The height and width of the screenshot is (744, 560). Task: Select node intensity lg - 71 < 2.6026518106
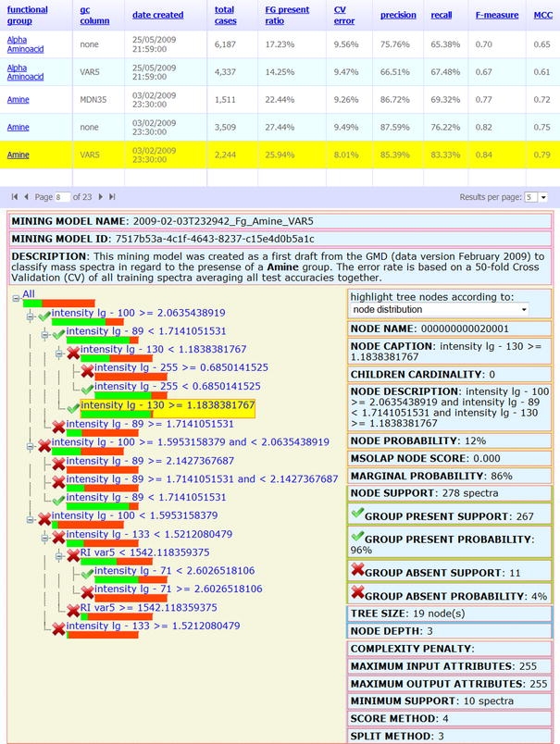175,570
